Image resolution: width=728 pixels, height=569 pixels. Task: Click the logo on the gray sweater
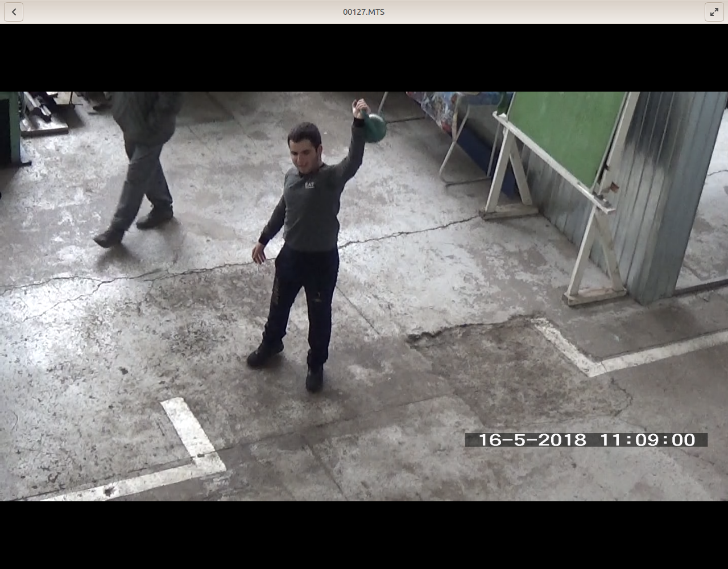(x=309, y=185)
